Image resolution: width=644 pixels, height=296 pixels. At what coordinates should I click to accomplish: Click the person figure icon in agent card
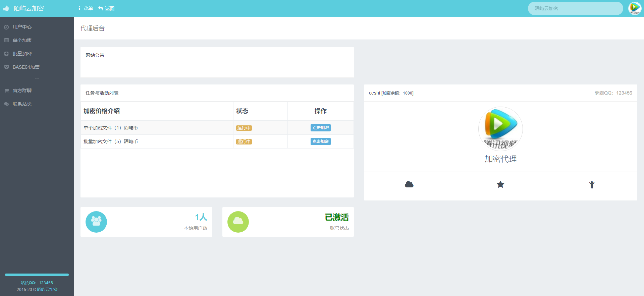pos(591,185)
